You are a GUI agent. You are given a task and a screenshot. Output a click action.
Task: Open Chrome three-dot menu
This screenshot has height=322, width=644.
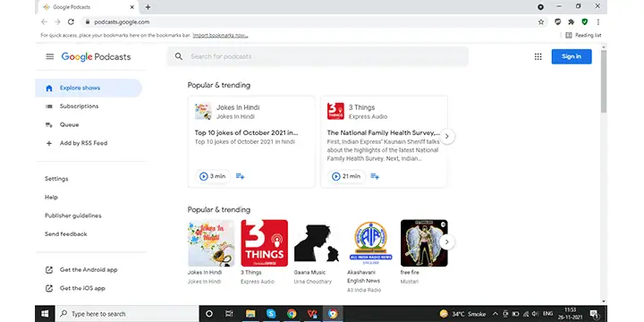click(x=598, y=22)
